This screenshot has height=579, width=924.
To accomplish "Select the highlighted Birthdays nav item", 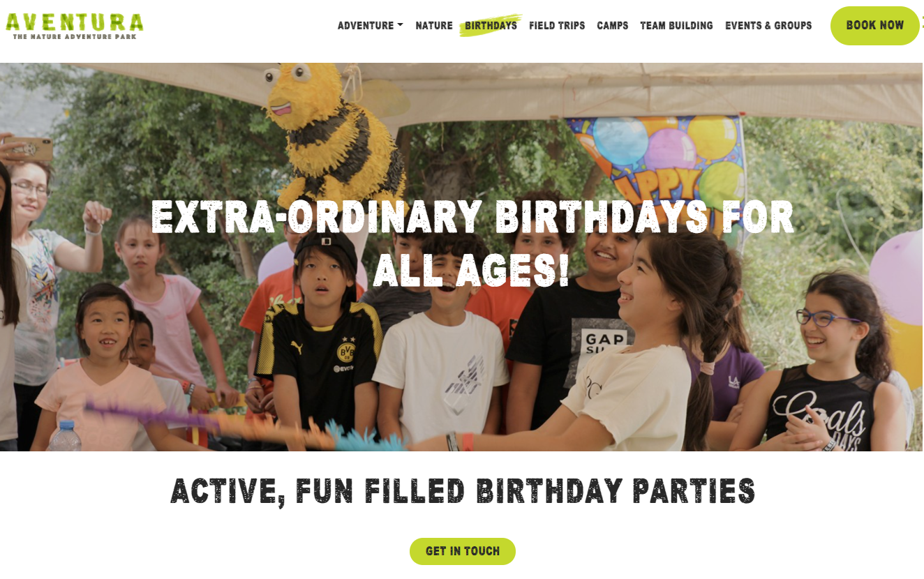I will (491, 26).
